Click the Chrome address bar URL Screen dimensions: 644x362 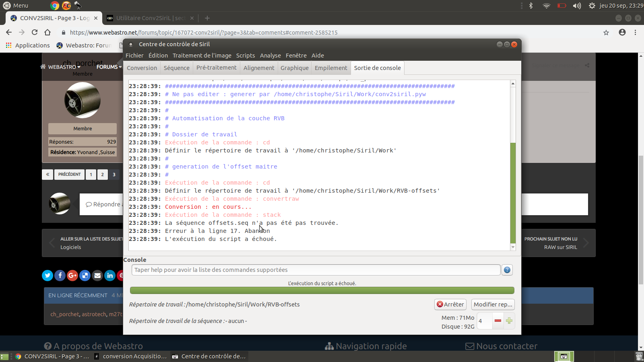click(204, 33)
